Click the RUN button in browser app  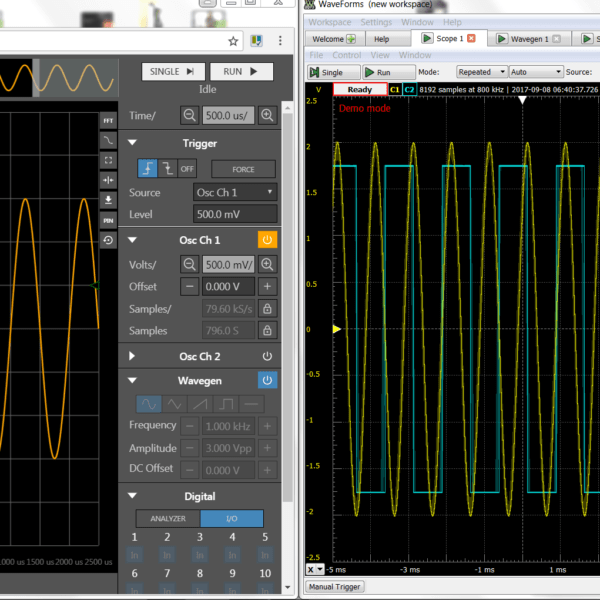coord(241,72)
